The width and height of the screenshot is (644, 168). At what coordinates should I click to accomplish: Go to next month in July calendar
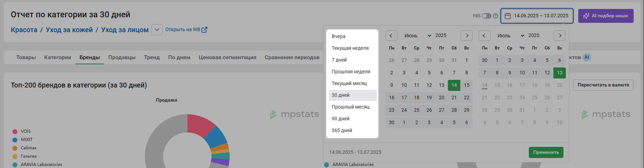click(x=559, y=35)
